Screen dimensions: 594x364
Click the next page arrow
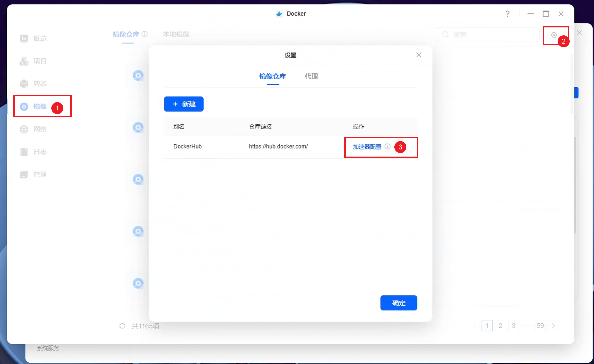pos(553,326)
